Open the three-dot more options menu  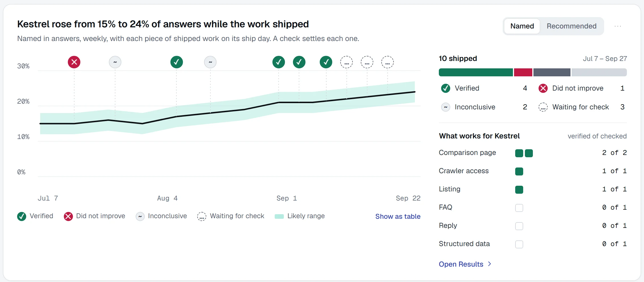(618, 26)
